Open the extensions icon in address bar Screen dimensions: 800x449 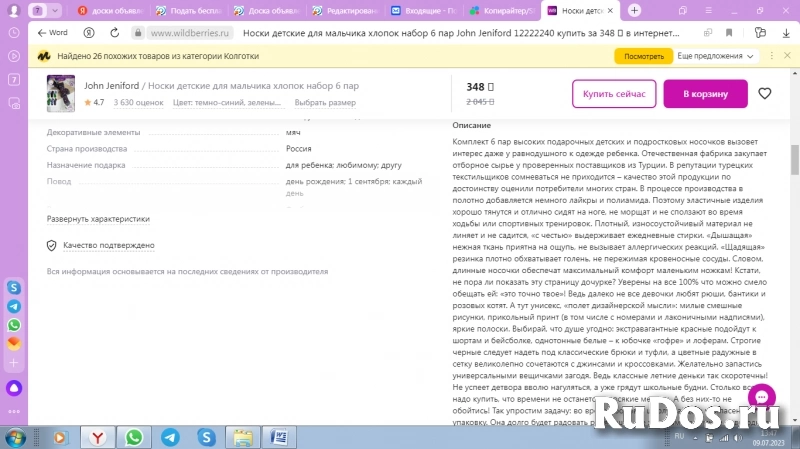point(760,33)
